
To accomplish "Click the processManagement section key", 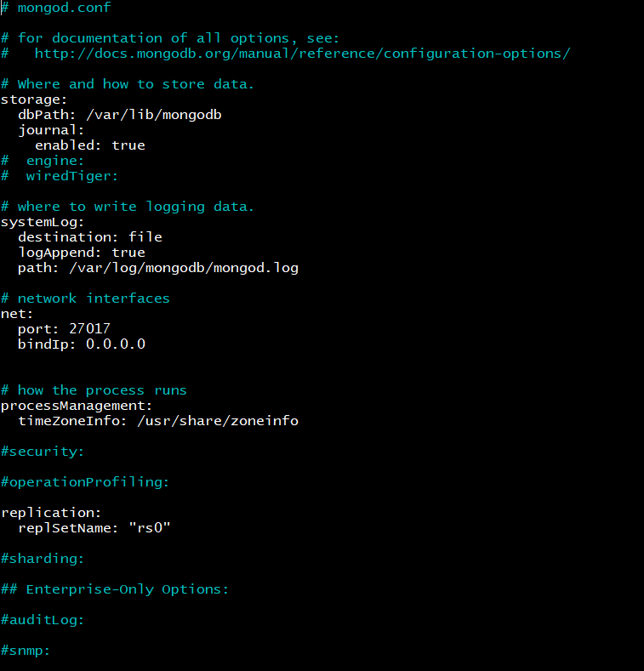I will pyautogui.click(x=77, y=406).
